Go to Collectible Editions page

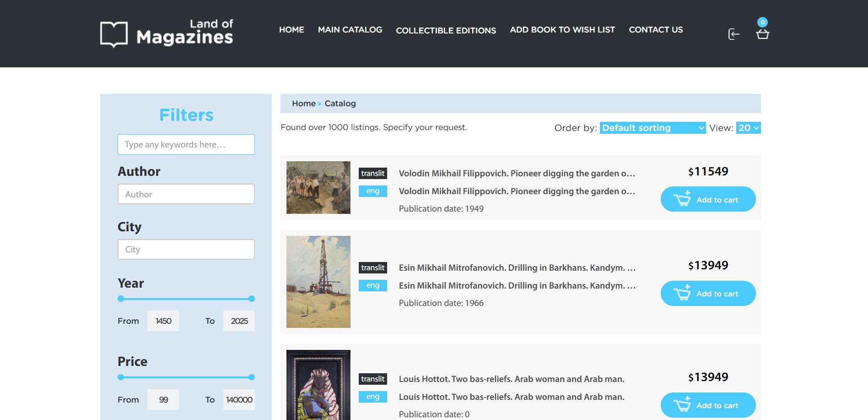pyautogui.click(x=446, y=30)
